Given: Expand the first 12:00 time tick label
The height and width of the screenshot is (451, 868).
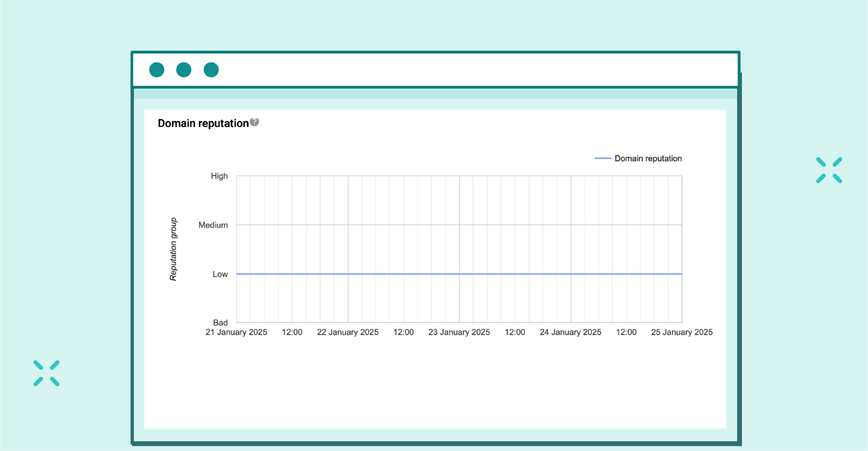Looking at the screenshot, I should tap(292, 332).
